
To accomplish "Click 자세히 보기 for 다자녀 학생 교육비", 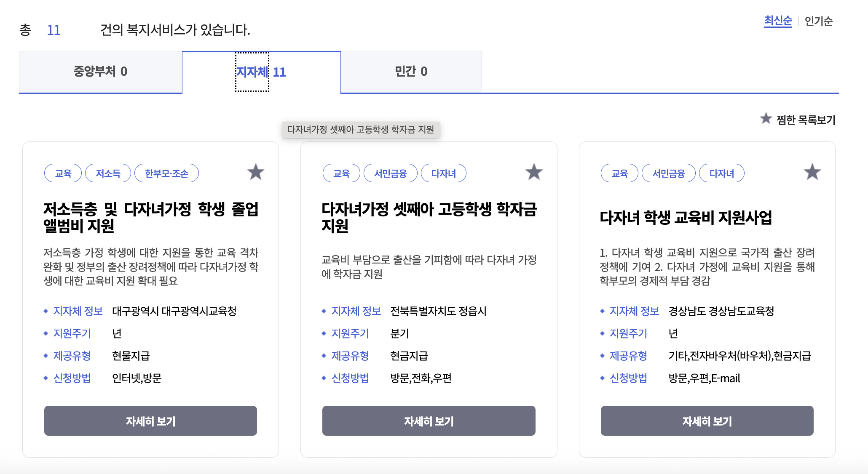I will point(707,421).
